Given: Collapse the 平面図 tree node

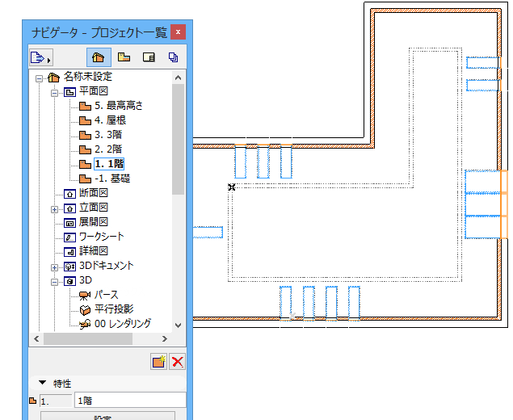Looking at the screenshot, I should pyautogui.click(x=55, y=93).
